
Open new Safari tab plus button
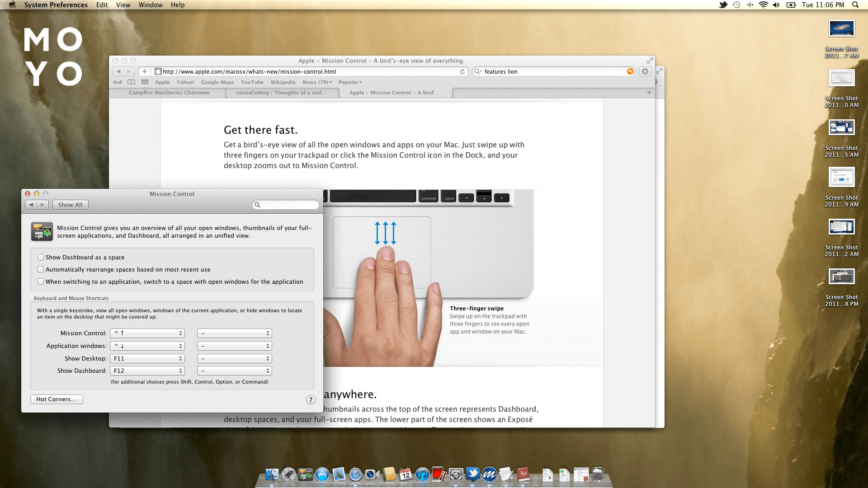point(649,93)
